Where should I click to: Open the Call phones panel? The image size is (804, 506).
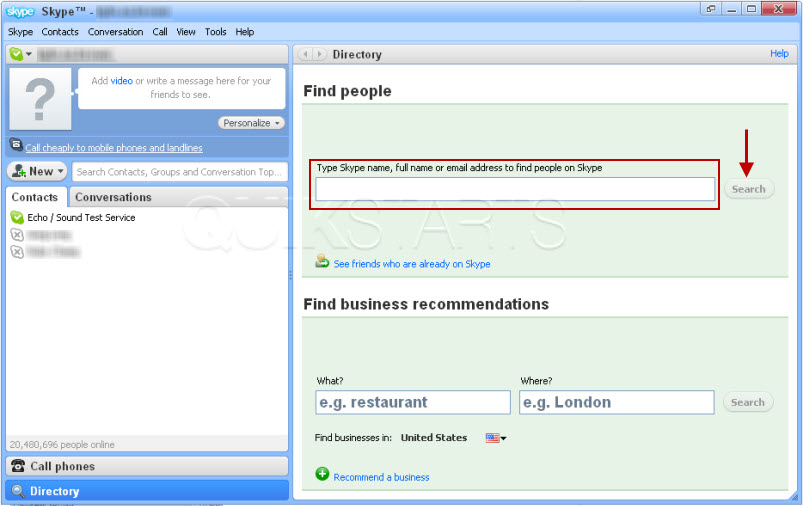pos(147,466)
